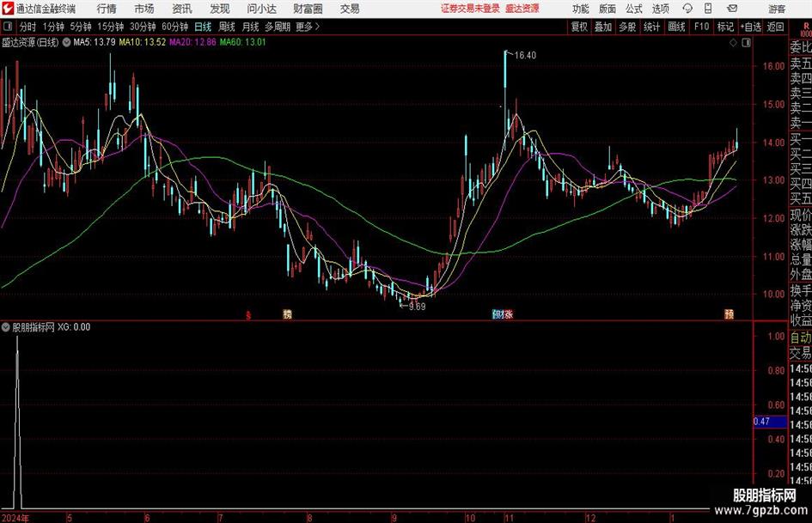Click the 9.69 low price label
812x523 pixels.
[417, 307]
